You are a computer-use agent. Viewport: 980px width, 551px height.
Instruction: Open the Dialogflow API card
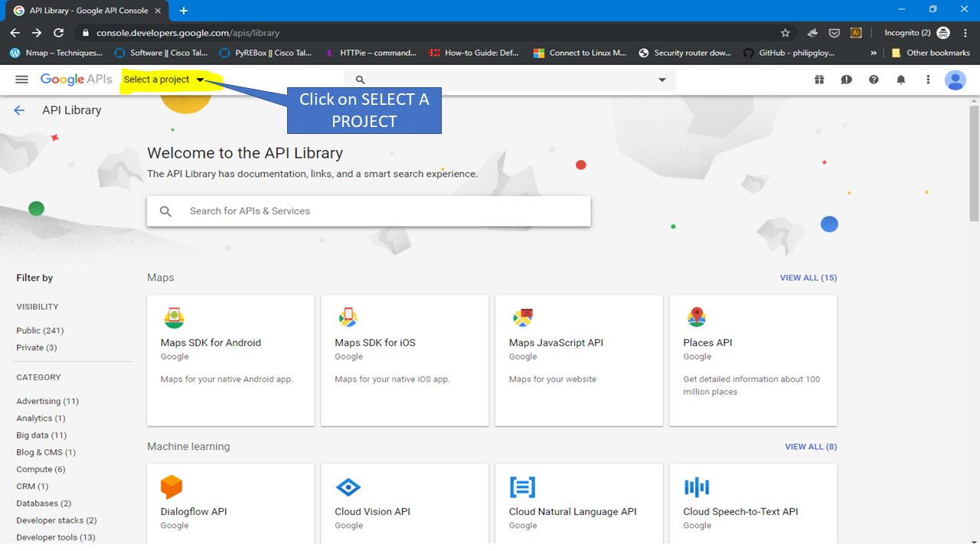tap(230, 504)
